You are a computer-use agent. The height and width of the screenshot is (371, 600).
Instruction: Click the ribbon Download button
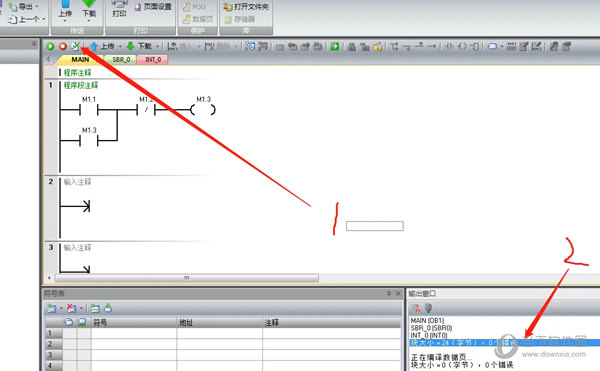pos(89,10)
